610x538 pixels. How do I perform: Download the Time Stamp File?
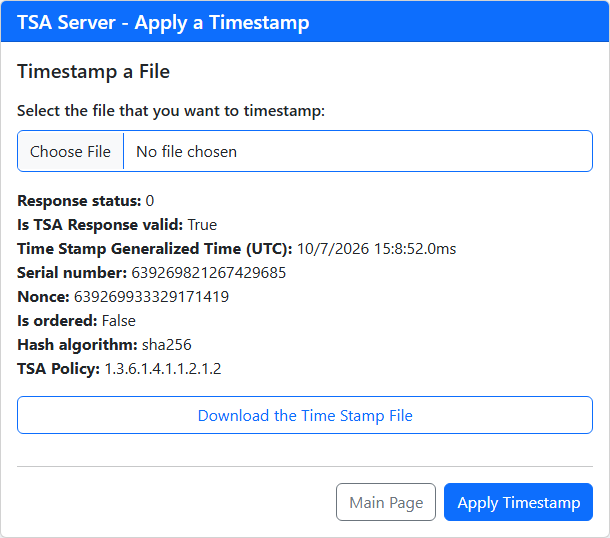[305, 415]
